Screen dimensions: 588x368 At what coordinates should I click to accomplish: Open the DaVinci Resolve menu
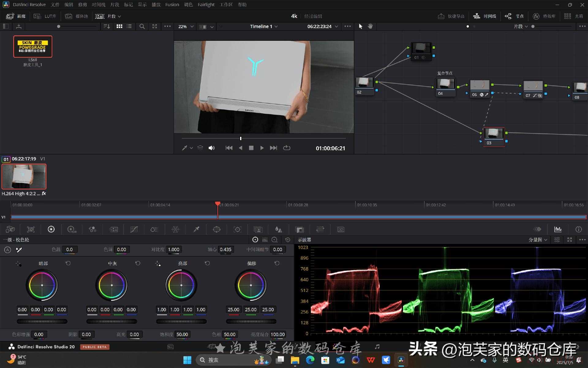click(29, 5)
